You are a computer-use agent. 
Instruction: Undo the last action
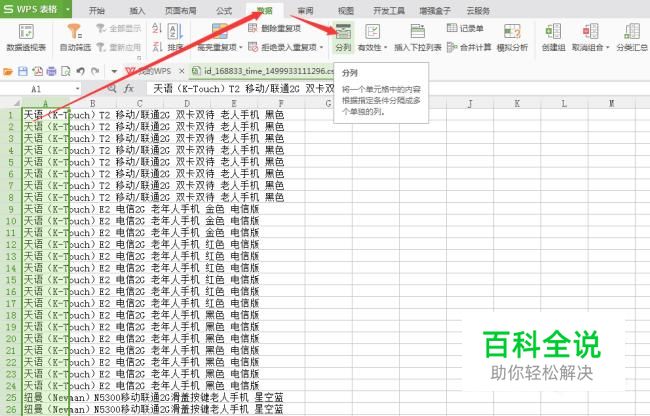click(x=80, y=72)
